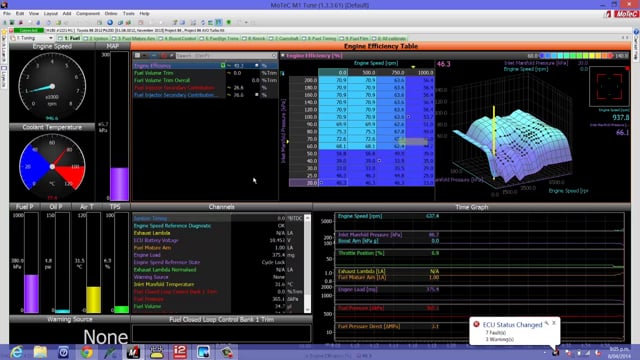Click the MoTeC logo icon at top right
Image resolution: width=640 pixels, height=360 pixels.
(x=627, y=14)
